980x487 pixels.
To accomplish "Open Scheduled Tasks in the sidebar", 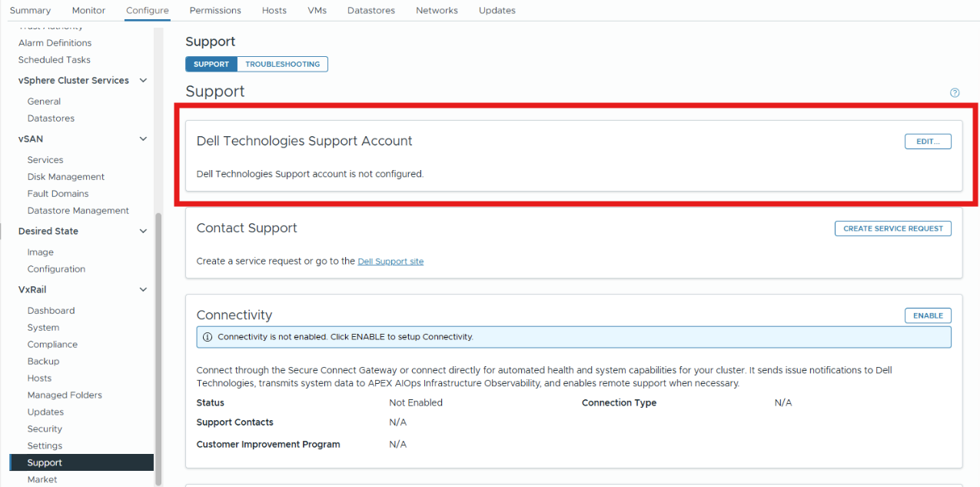I will (55, 60).
